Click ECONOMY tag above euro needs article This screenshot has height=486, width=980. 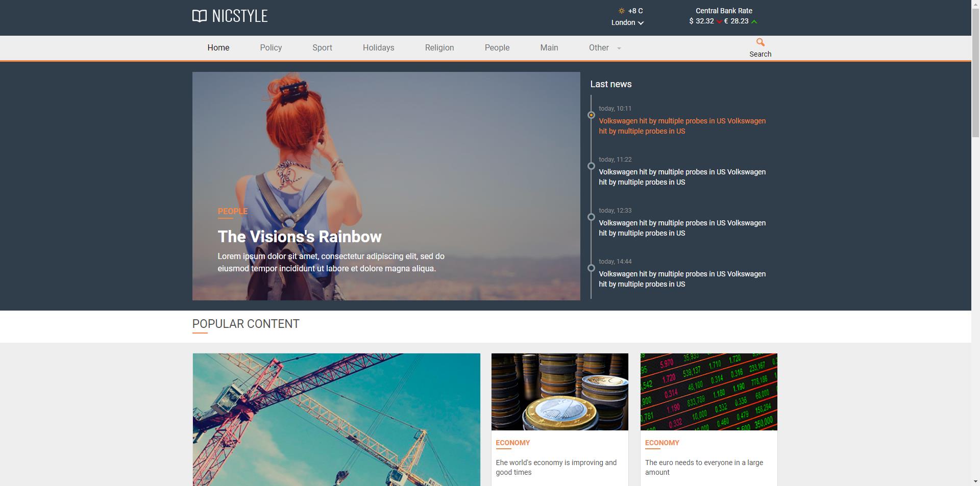click(662, 443)
